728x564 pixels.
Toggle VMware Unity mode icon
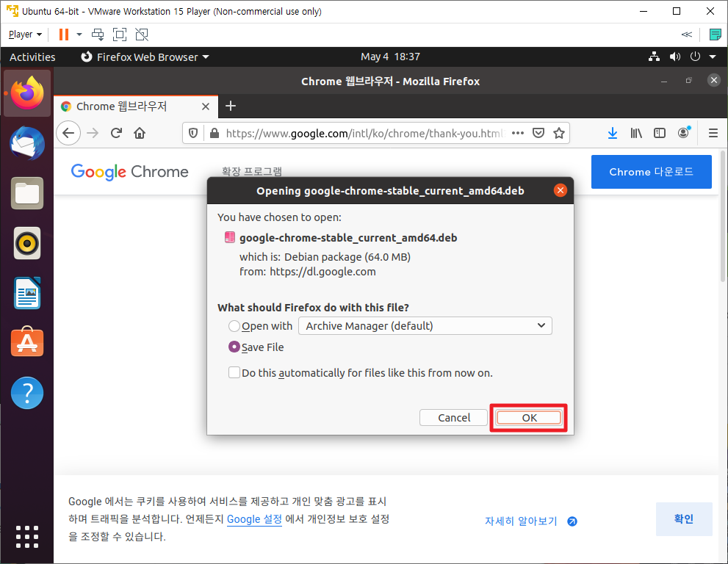(142, 35)
